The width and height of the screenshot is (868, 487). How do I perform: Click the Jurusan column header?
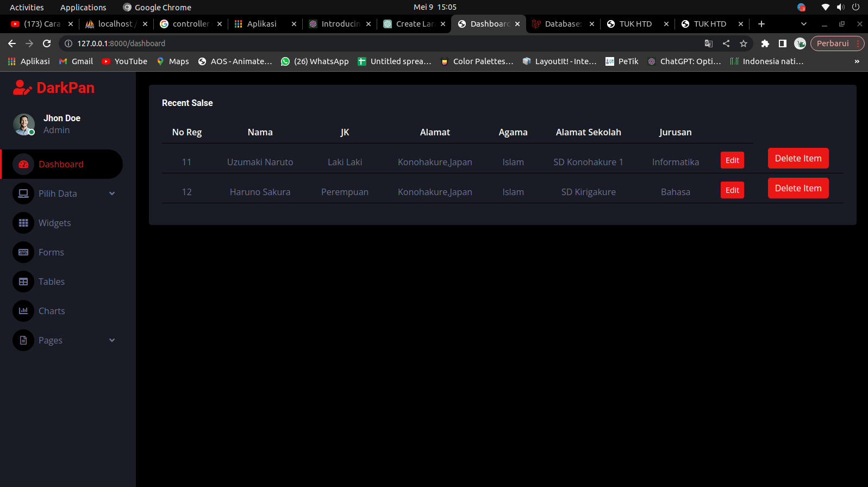click(x=676, y=132)
